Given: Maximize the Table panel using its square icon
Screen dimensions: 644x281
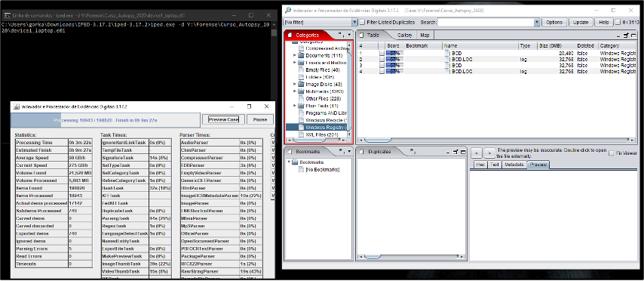Looking at the screenshot, I should 633,36.
